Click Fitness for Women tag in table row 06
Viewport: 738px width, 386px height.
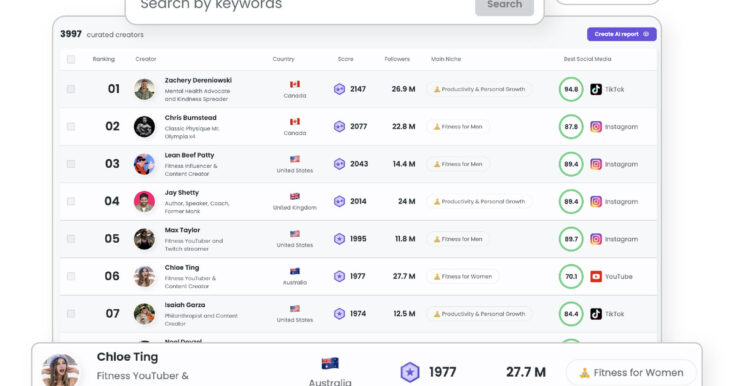[x=463, y=276]
